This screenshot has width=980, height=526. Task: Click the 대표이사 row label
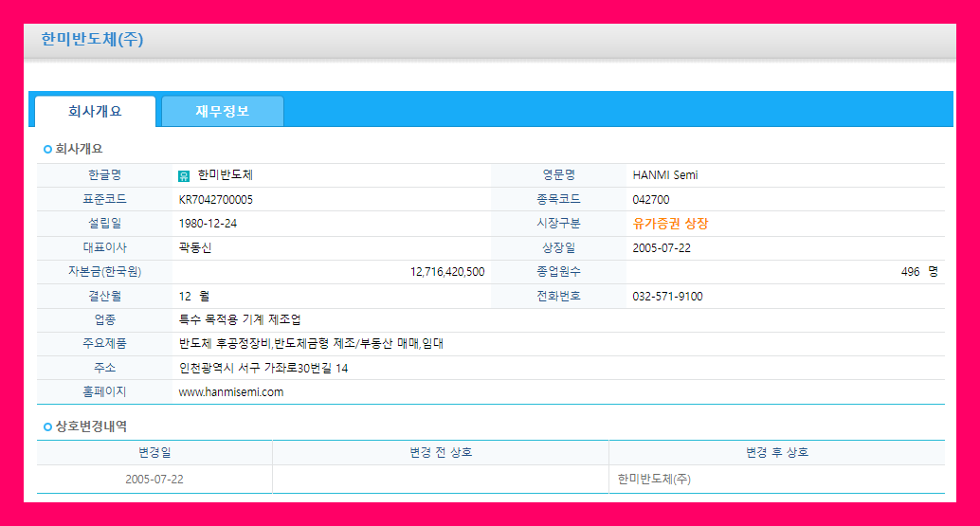(104, 248)
